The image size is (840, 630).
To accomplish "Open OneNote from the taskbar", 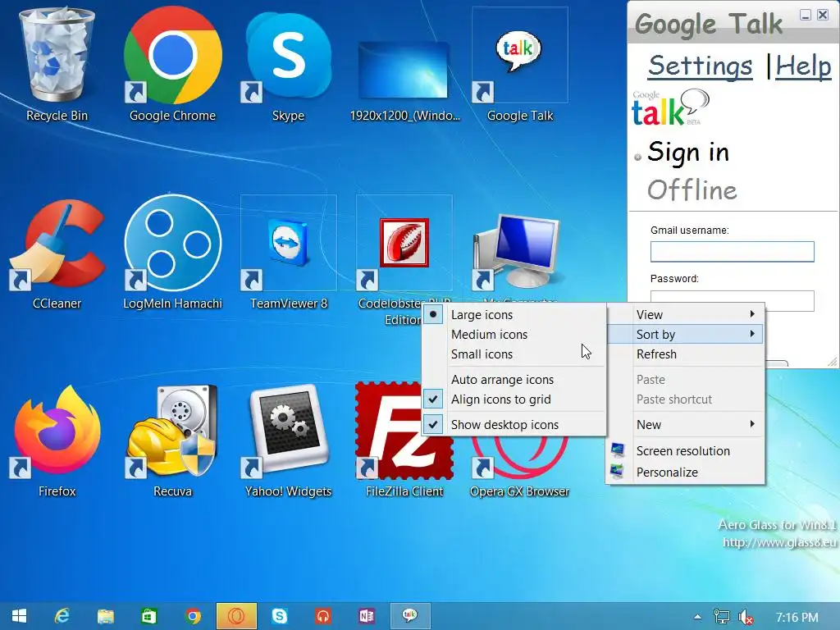I will tap(367, 616).
